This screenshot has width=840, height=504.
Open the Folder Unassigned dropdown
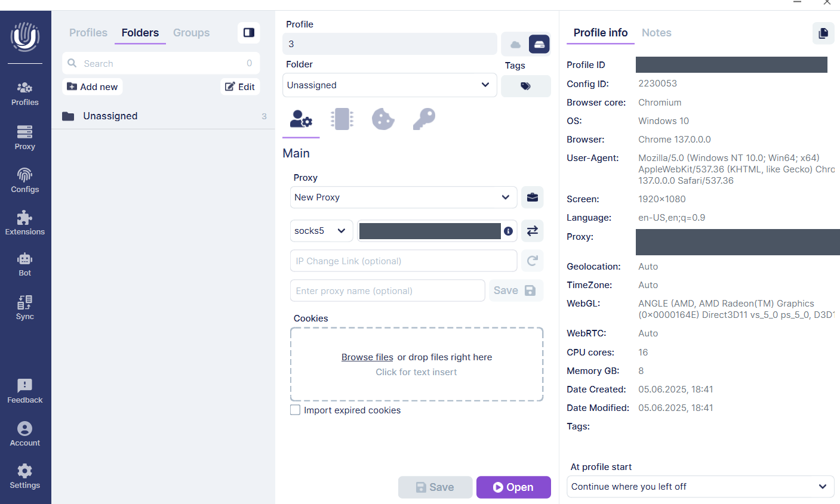click(390, 85)
